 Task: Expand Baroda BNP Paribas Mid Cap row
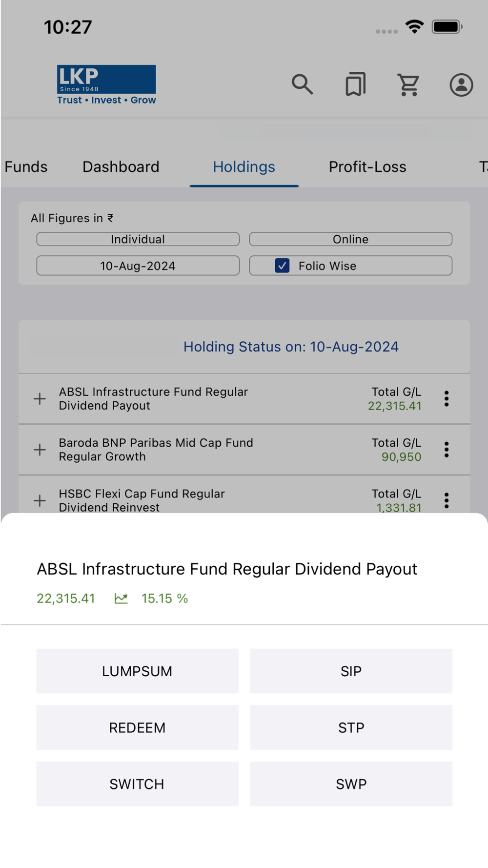40,450
